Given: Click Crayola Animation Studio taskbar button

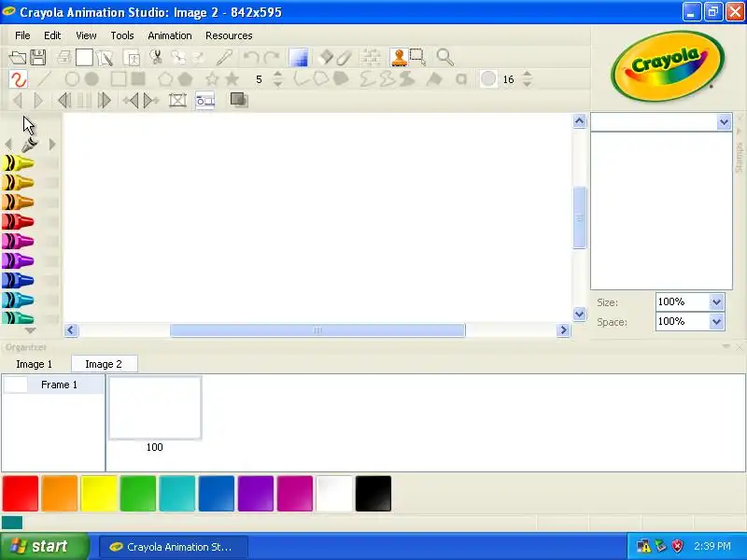Looking at the screenshot, I should 174,547.
